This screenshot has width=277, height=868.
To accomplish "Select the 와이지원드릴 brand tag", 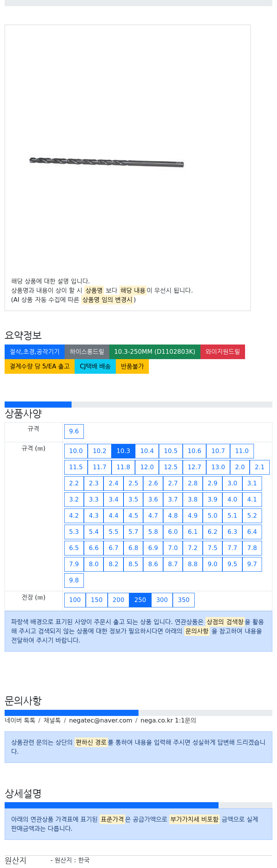I will coord(222,351).
